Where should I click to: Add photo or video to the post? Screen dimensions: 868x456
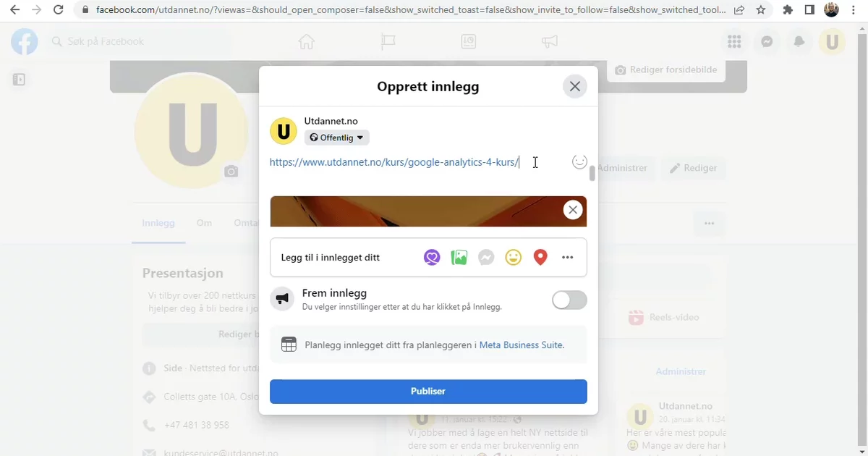point(459,257)
